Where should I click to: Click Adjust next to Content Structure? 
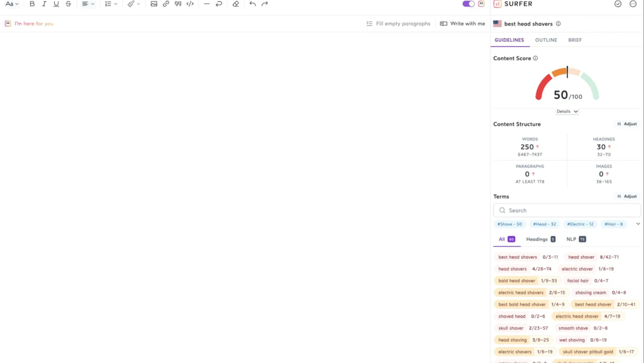point(627,124)
